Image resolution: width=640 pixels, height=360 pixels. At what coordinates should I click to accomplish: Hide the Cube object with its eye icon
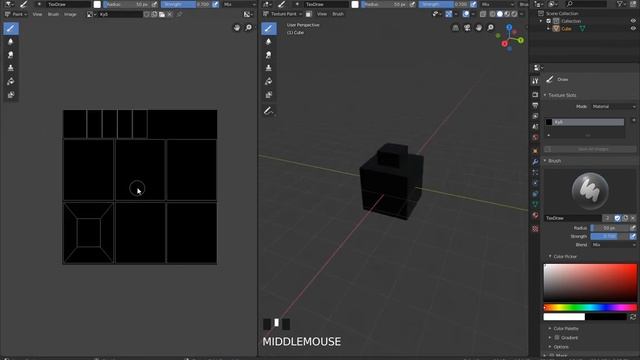(633, 29)
